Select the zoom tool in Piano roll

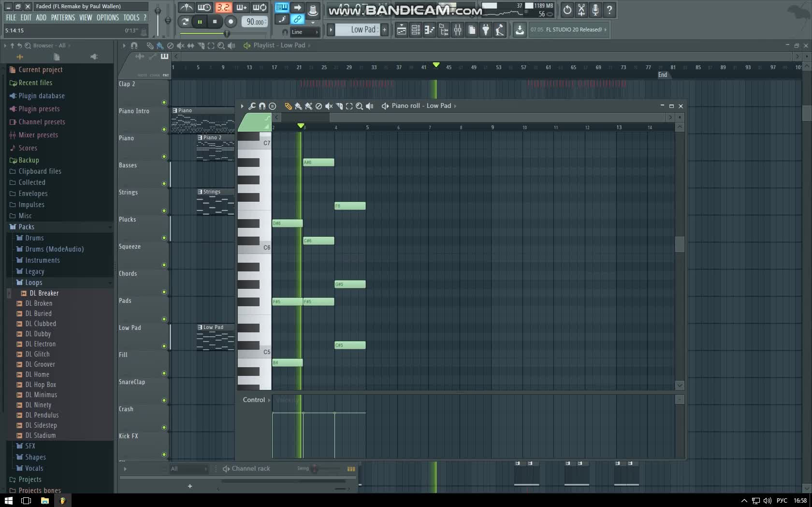(x=359, y=106)
